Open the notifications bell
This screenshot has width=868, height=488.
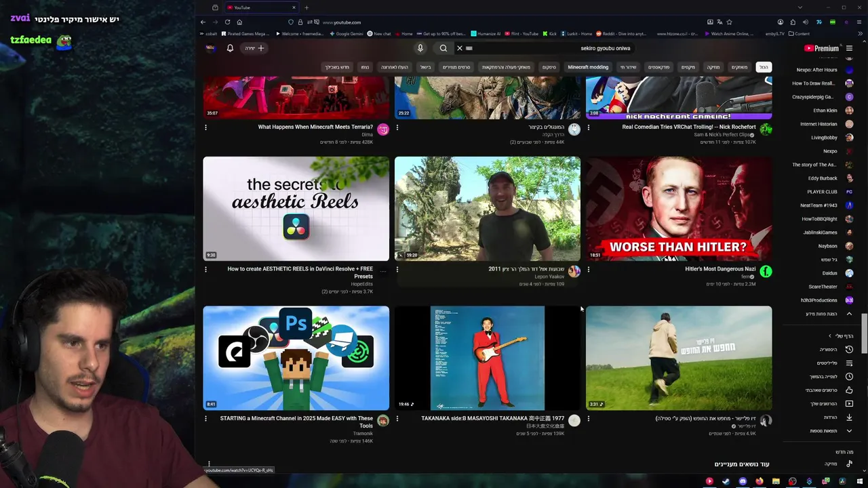[230, 48]
